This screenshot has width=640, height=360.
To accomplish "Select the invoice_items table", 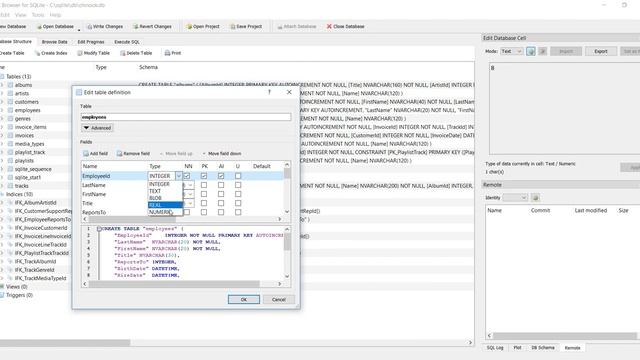I will point(31,127).
